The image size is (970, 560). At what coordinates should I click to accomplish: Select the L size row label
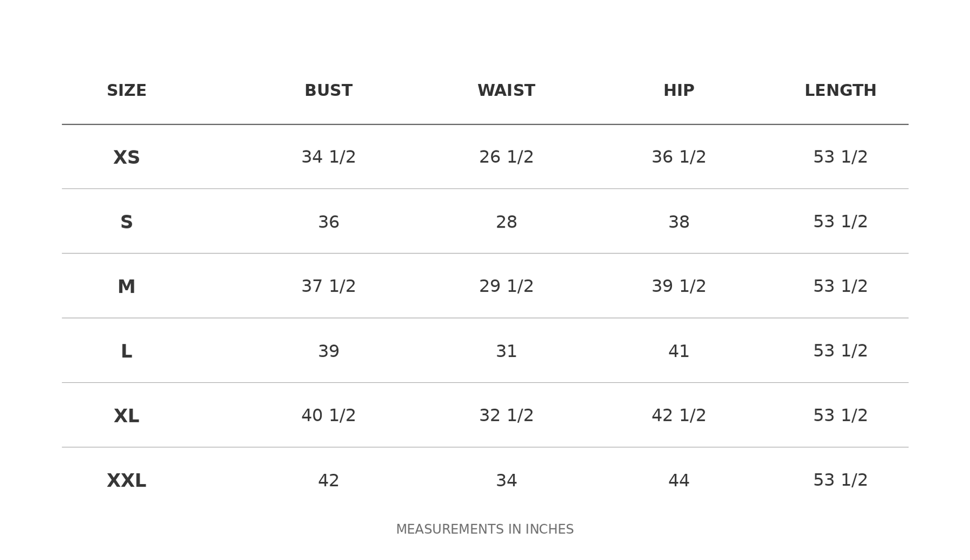(x=126, y=351)
